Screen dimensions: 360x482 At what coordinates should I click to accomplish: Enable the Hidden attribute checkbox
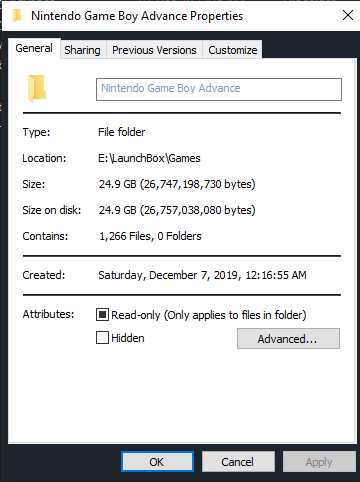[102, 337]
